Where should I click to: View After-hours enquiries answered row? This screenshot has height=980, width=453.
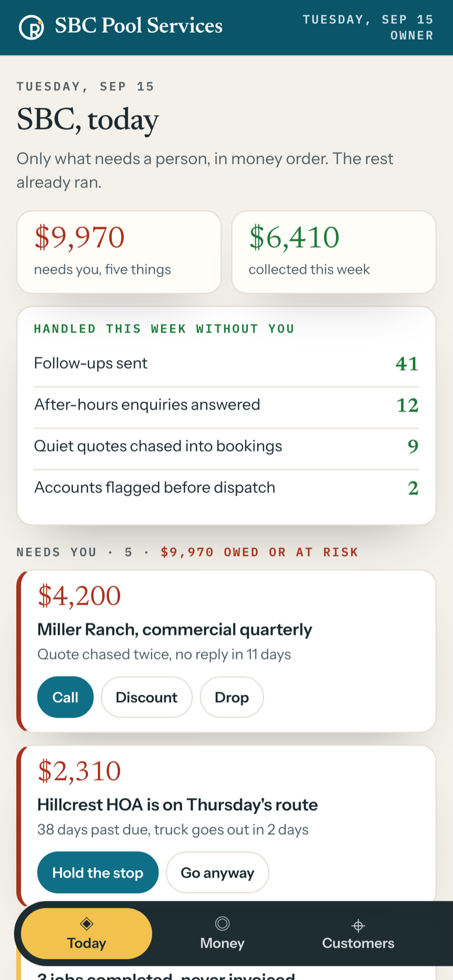226,405
